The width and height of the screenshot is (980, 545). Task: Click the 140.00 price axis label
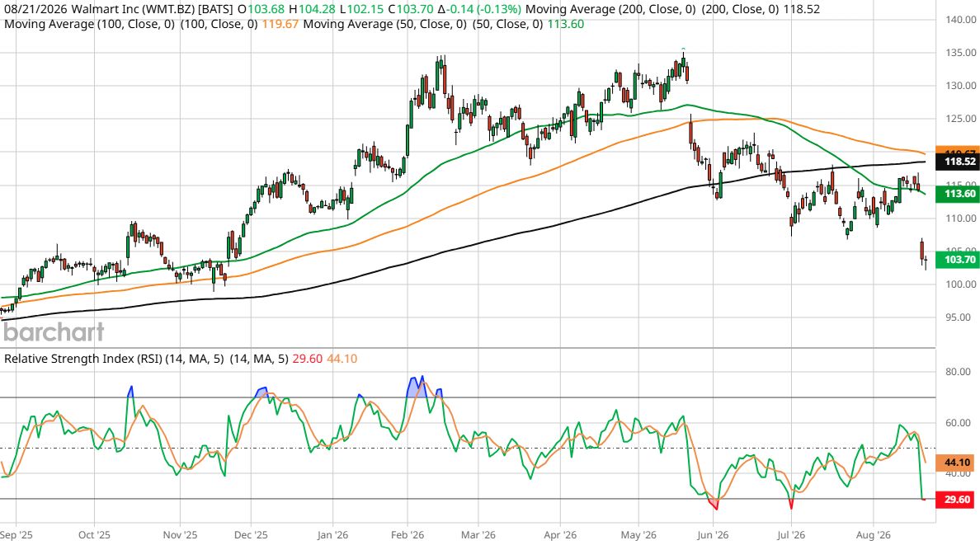point(961,20)
